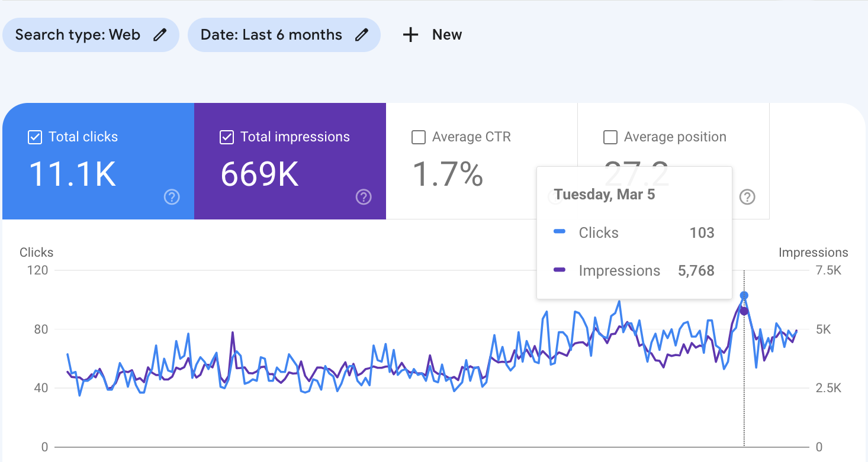This screenshot has width=868, height=462.
Task: Enable the Average position checkbox
Action: pos(610,137)
